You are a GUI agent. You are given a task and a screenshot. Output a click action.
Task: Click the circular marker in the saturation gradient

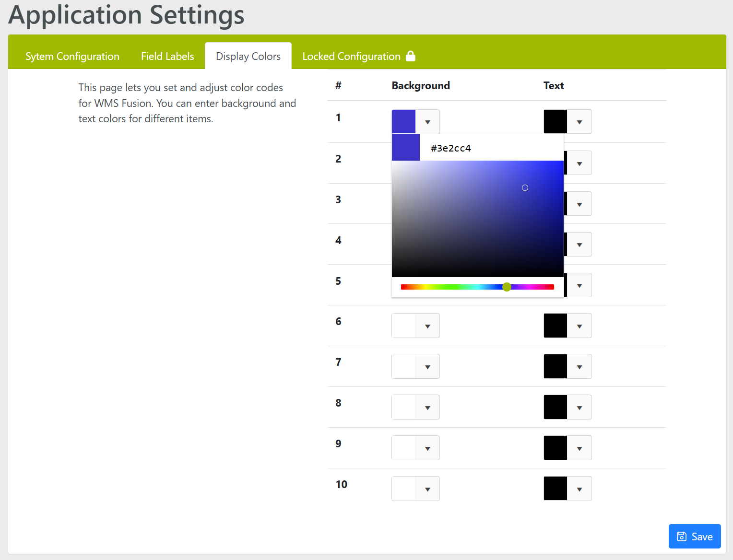point(525,187)
